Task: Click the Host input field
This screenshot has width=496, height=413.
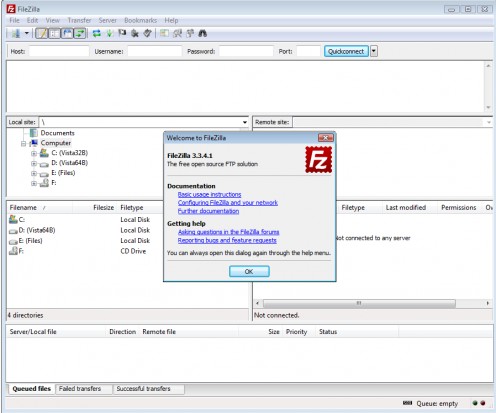Action: (59, 51)
